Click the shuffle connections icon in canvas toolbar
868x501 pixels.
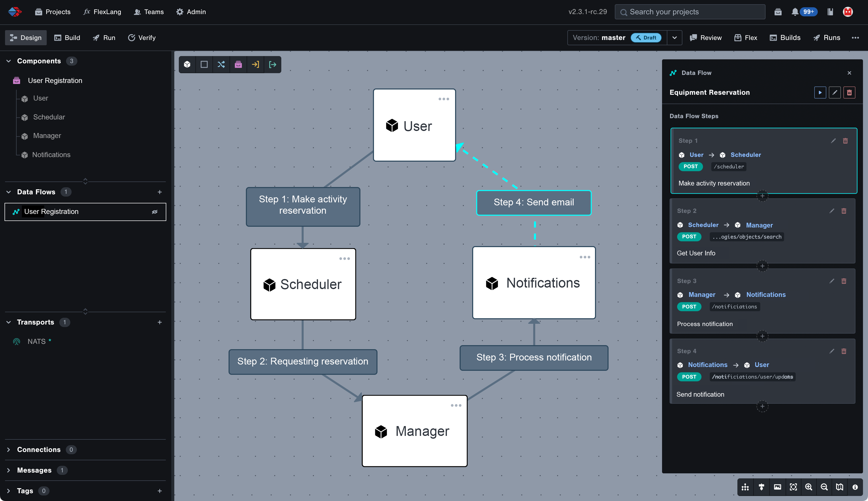click(x=221, y=64)
